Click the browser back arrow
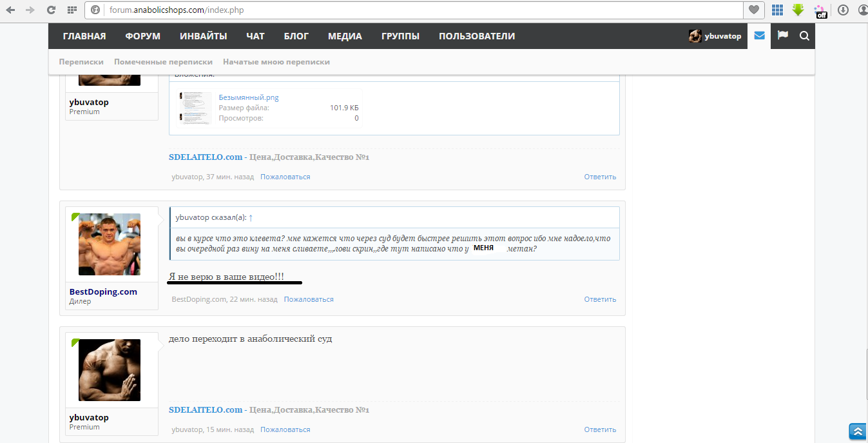This screenshot has width=868, height=443. coord(10,10)
